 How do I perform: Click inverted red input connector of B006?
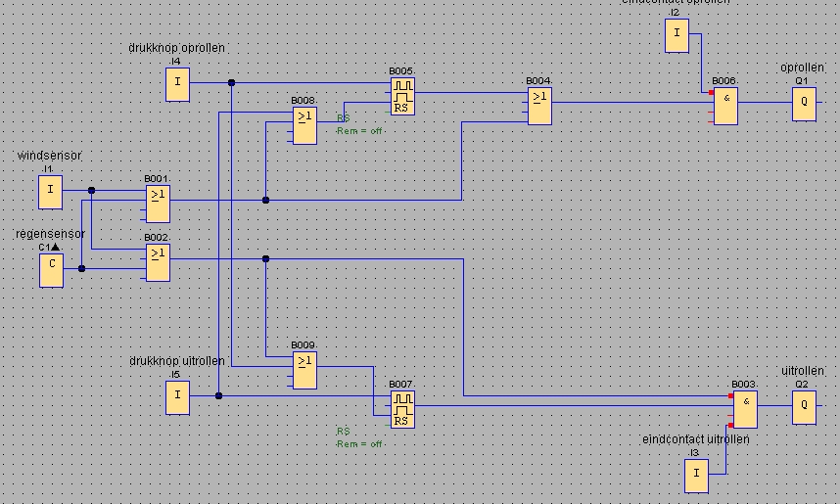(x=712, y=93)
